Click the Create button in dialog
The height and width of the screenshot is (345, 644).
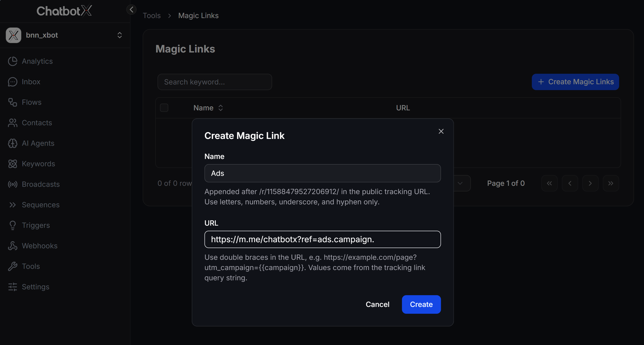[x=421, y=304]
